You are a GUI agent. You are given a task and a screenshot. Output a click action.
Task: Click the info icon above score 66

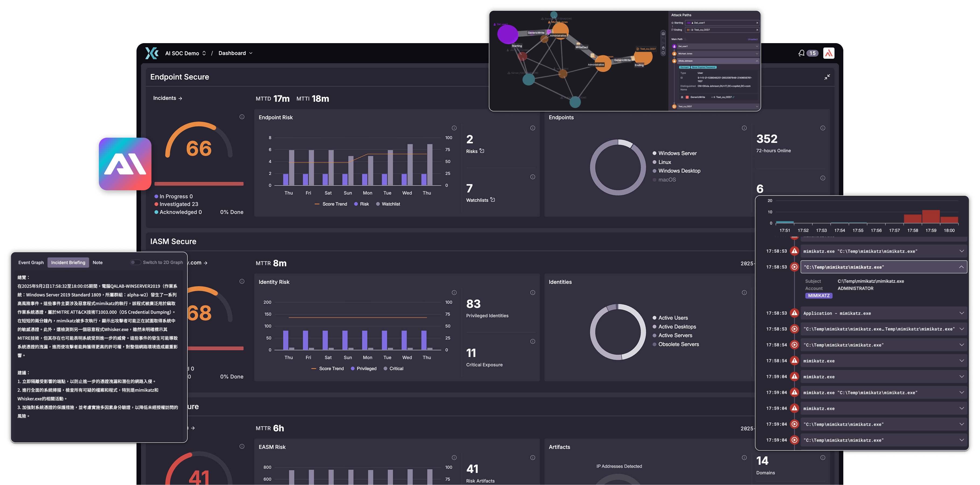coord(242,117)
